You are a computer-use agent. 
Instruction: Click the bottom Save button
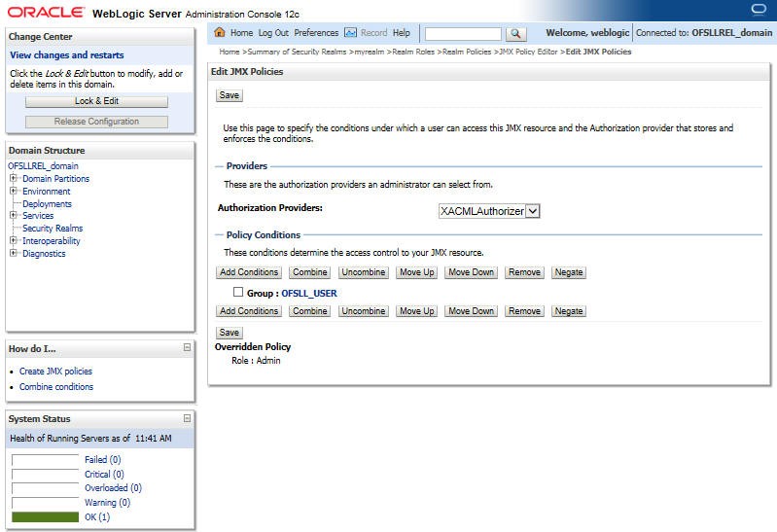tap(229, 333)
